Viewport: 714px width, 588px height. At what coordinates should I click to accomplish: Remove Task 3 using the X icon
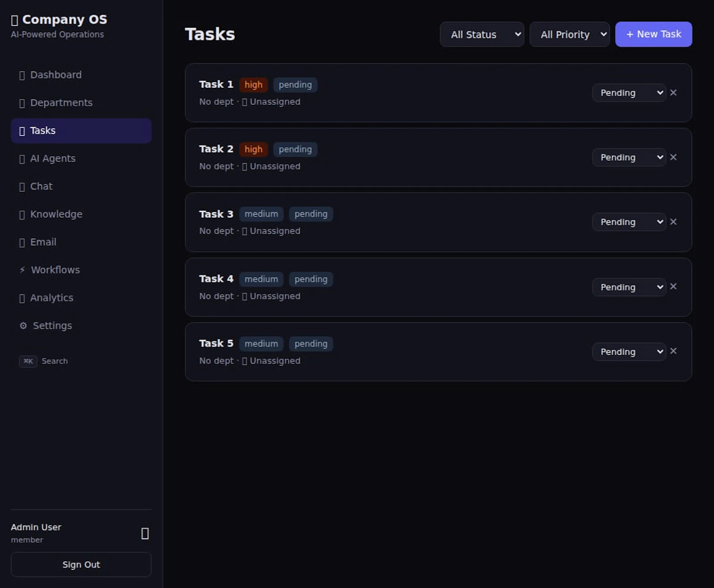(673, 222)
